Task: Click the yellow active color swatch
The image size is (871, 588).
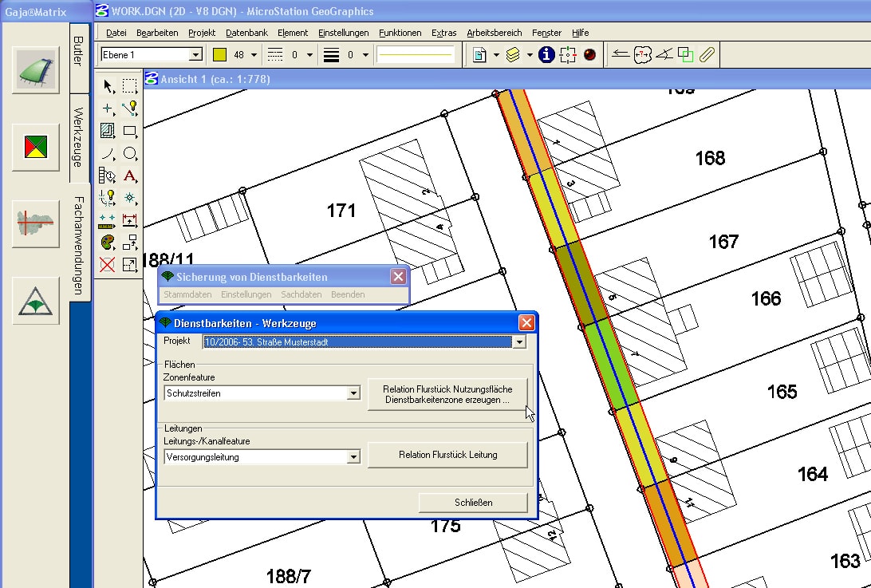Action: coord(219,55)
